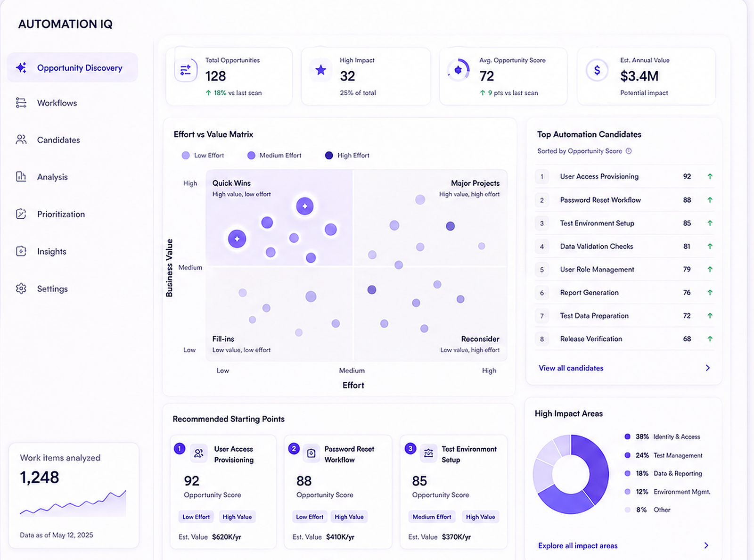Click Identity & Access legend swatch
Screen dimensions: 754x560
[x=627, y=436]
